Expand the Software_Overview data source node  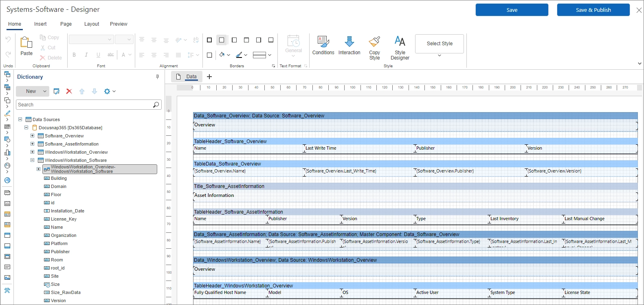coord(33,136)
